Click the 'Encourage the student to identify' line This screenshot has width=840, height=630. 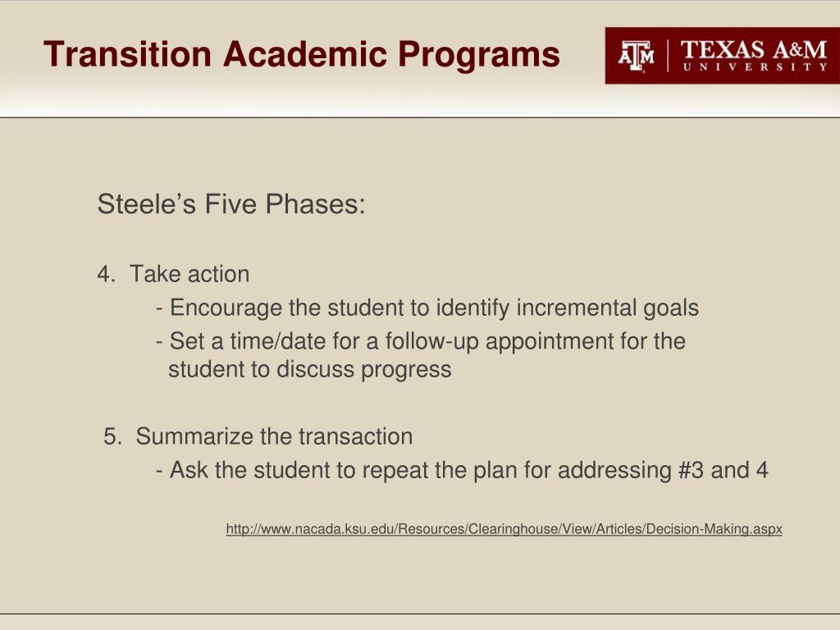pos(427,308)
